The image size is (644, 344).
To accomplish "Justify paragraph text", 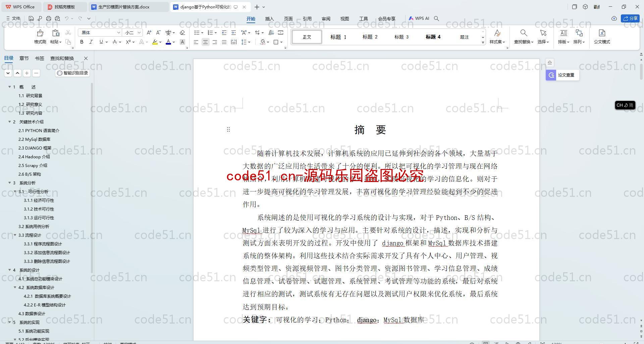I will tap(224, 42).
